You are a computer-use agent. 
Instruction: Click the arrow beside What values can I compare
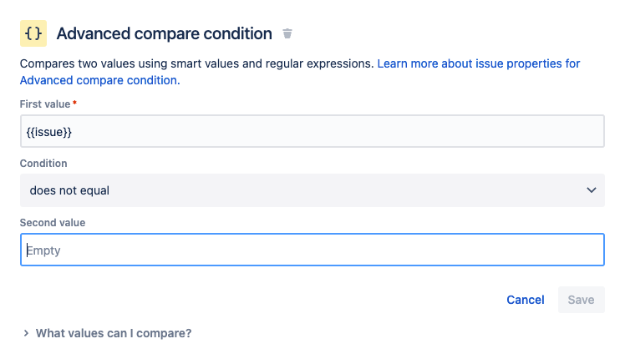(x=26, y=333)
